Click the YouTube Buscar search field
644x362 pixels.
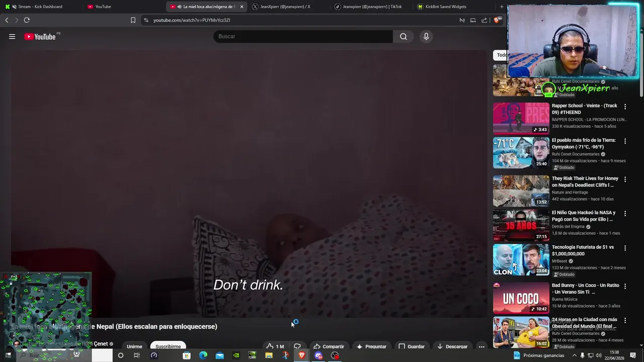303,36
